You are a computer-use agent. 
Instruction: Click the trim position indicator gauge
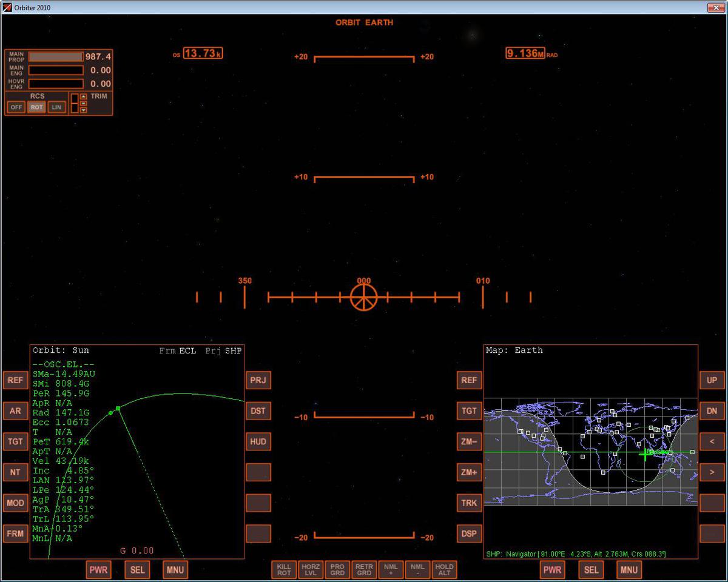click(x=75, y=103)
